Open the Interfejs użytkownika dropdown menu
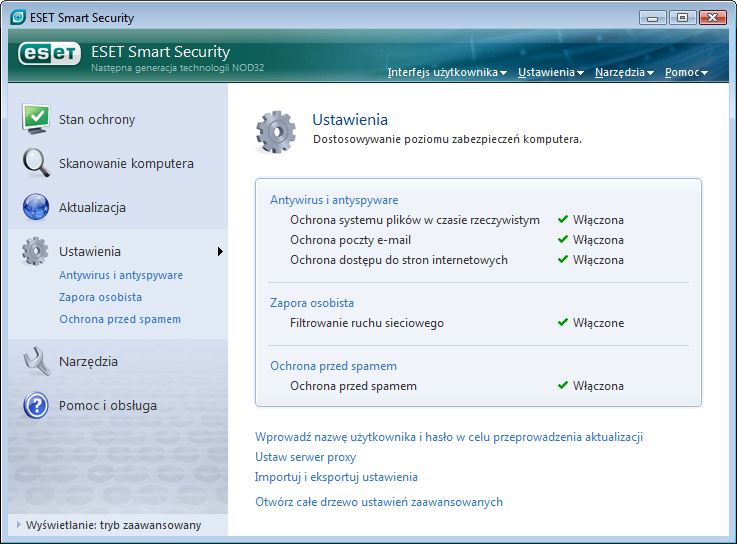 447,72
